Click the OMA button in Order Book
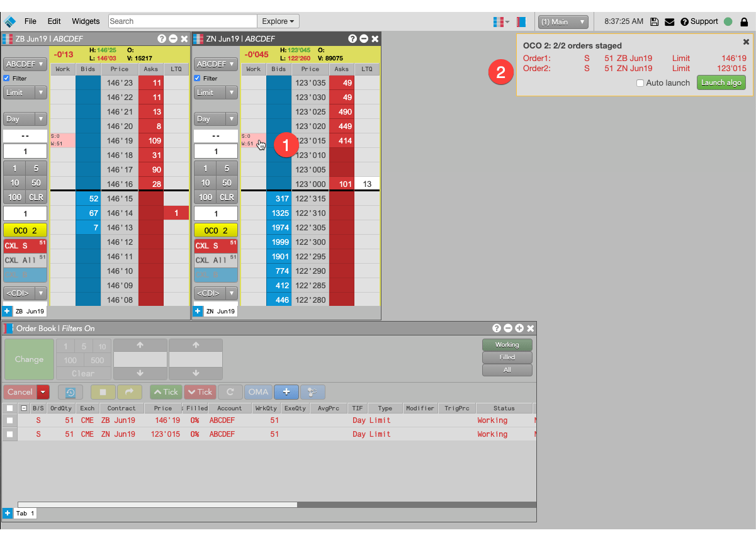The width and height of the screenshot is (756, 540). point(258,391)
